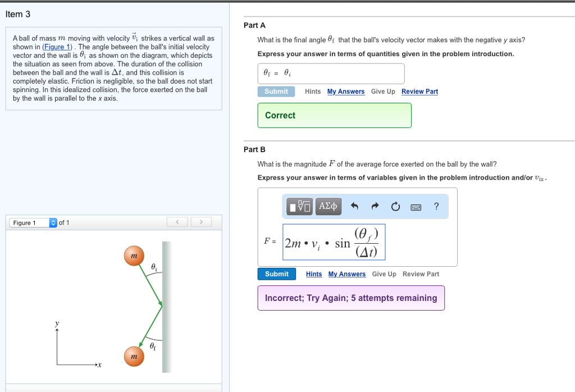Screen dimensions: 575x392
Task: Click the Item 3 heading
Action: [x=17, y=13]
